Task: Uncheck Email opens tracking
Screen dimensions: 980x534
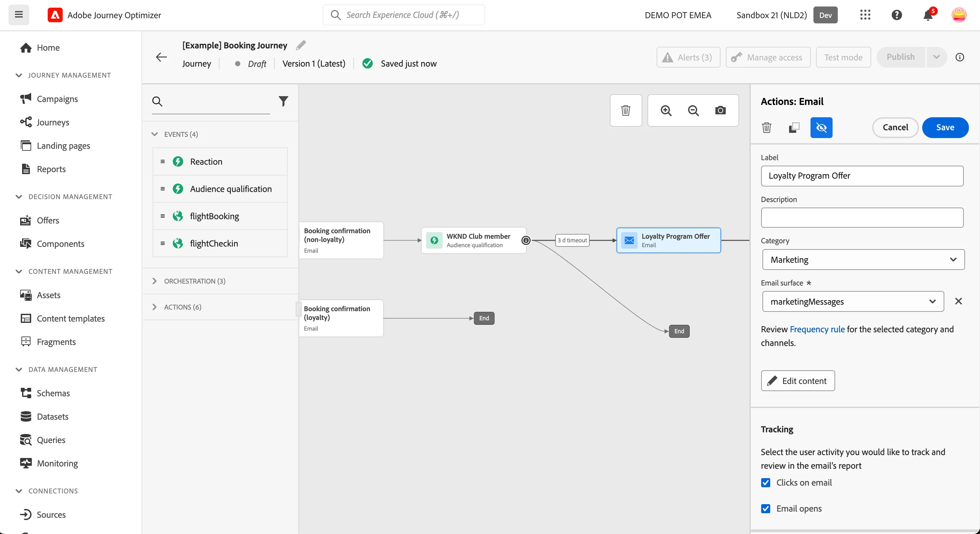Action: tap(765, 508)
